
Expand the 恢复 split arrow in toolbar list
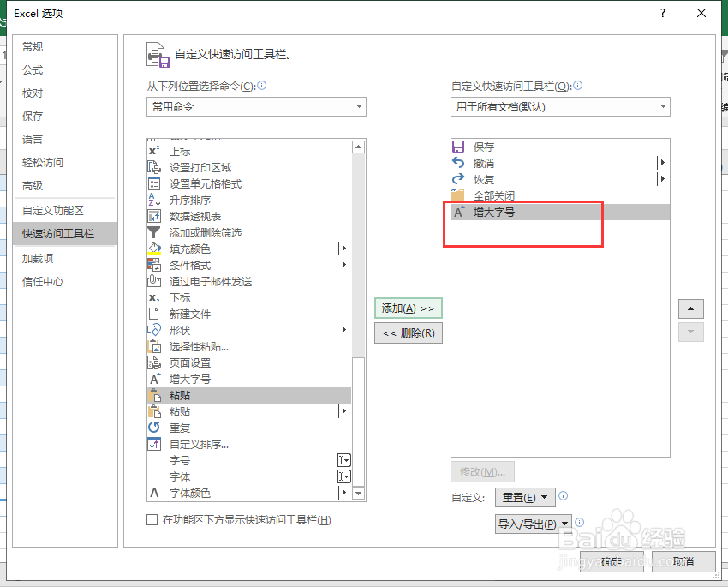[x=661, y=179]
